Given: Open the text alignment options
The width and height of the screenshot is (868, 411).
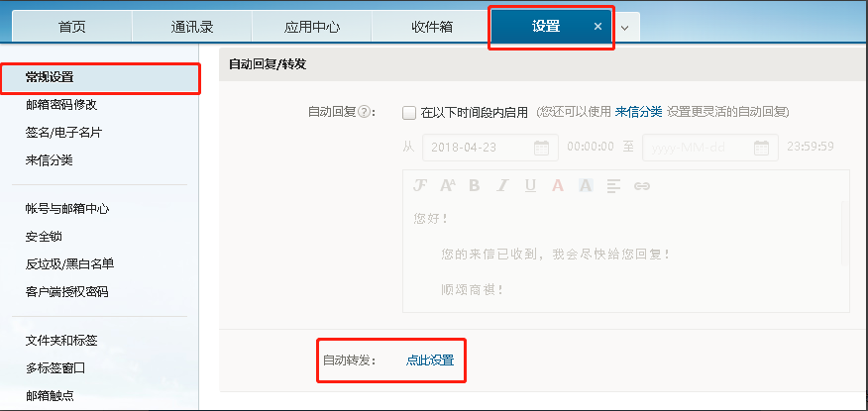Looking at the screenshot, I should click(613, 185).
